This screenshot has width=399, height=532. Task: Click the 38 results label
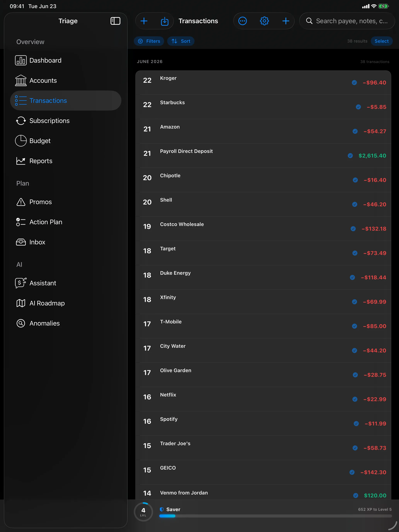[357, 41]
